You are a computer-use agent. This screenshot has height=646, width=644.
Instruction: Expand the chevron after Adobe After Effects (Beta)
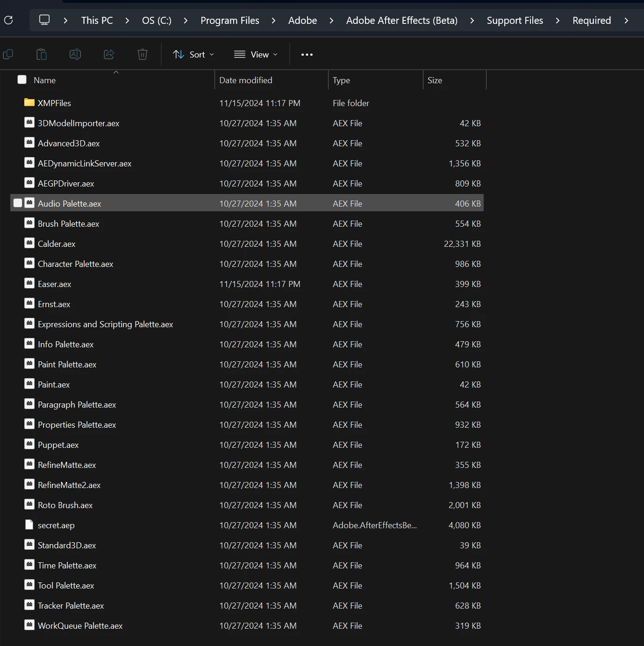coord(472,21)
